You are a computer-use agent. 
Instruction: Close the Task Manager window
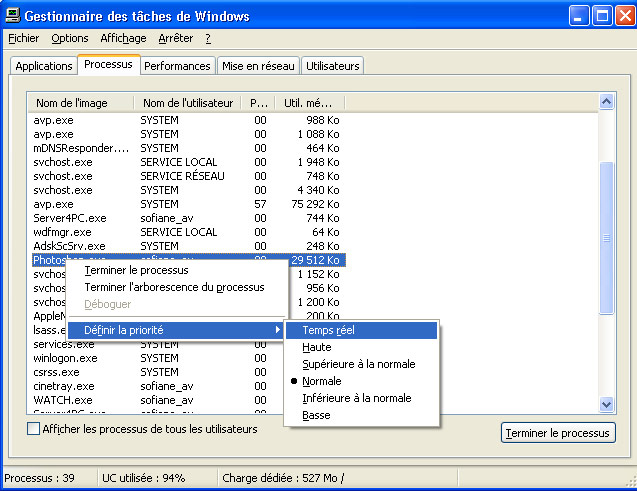[625, 16]
